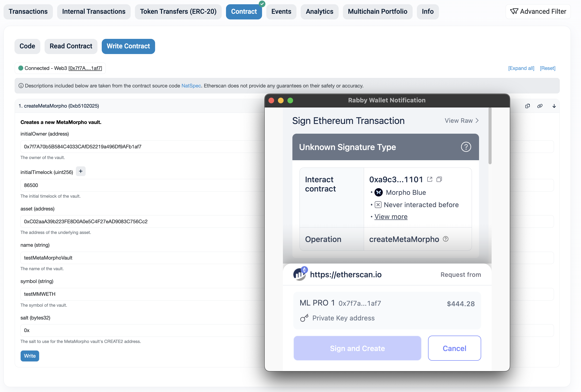Click the Rabby notification vertical scrollbar
Image resolution: width=581 pixels, height=392 pixels.
490,136
